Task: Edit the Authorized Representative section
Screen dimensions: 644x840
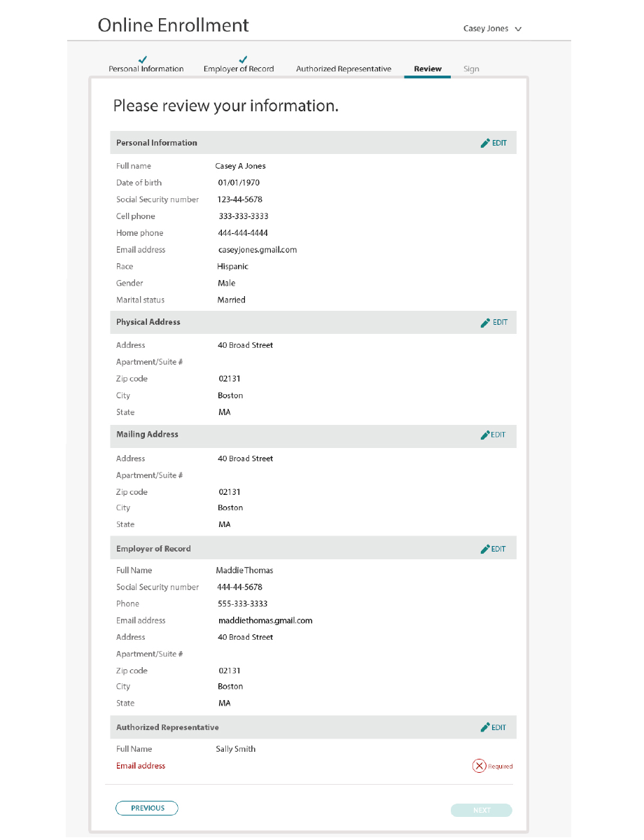Action: point(493,727)
